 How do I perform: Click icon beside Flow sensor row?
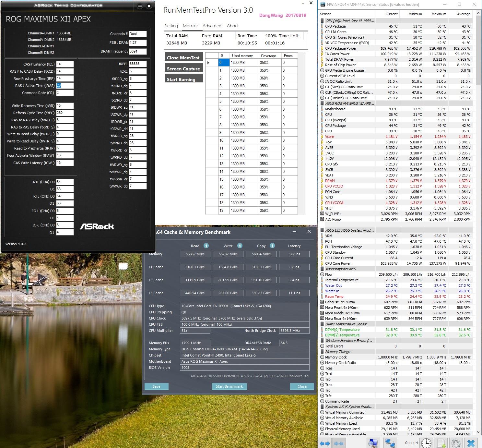click(x=322, y=274)
